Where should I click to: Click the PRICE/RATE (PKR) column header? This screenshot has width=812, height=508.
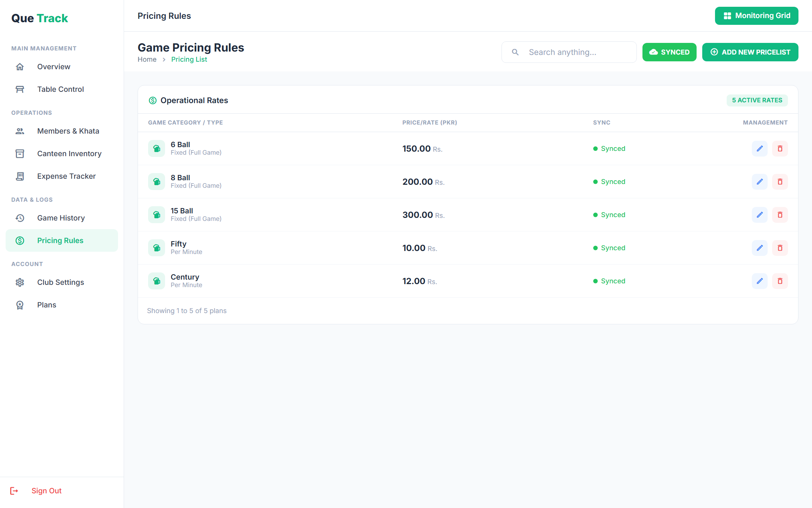pos(430,123)
